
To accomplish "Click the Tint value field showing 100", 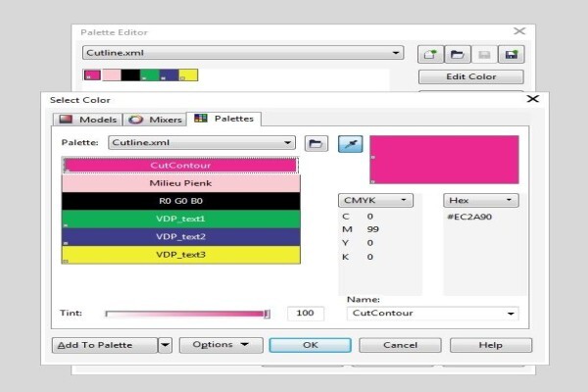I will (305, 314).
